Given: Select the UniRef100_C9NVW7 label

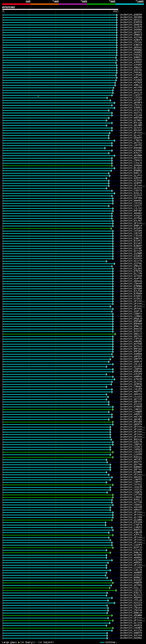Looking at the screenshot, I should pyautogui.click(x=131, y=387).
